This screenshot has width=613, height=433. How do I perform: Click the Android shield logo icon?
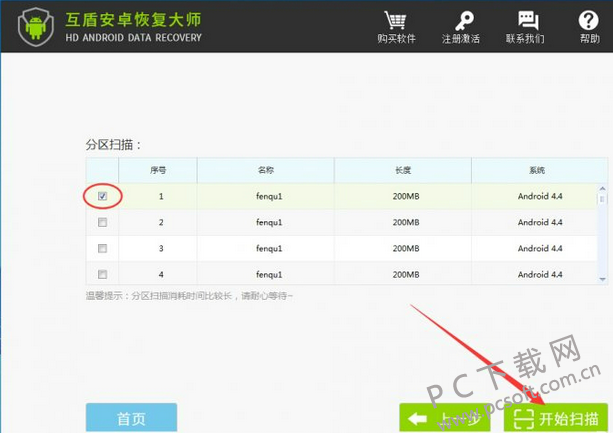[x=36, y=27]
